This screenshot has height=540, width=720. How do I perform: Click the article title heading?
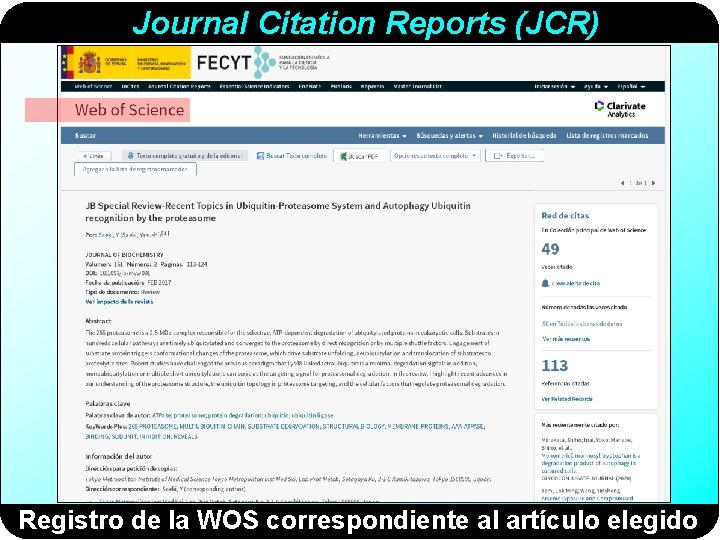coord(278,212)
